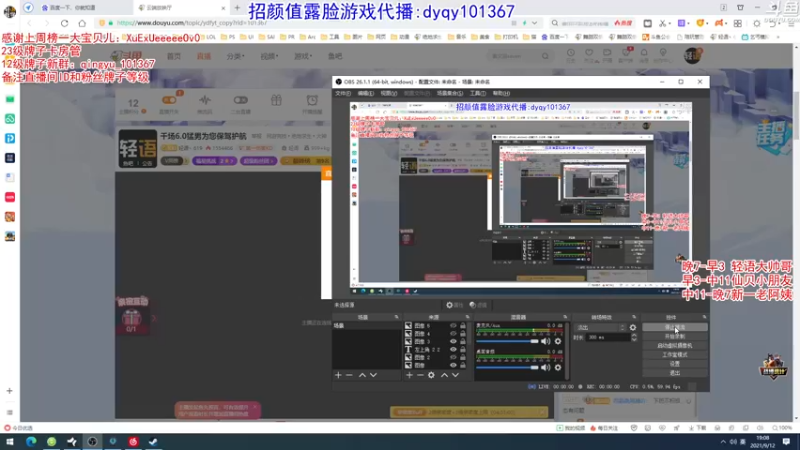This screenshot has width=800, height=450.
Task: Open 工具(T) menu in OBS
Action: click(478, 93)
